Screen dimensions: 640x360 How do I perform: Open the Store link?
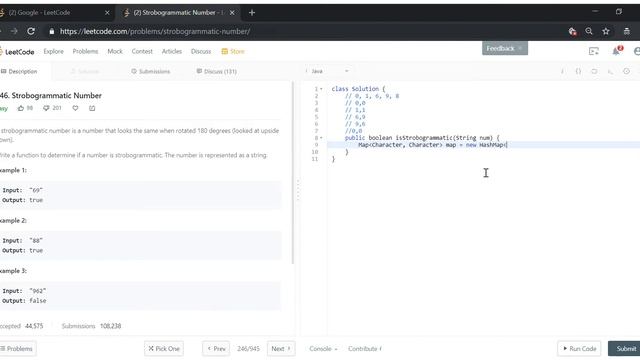tap(233, 51)
